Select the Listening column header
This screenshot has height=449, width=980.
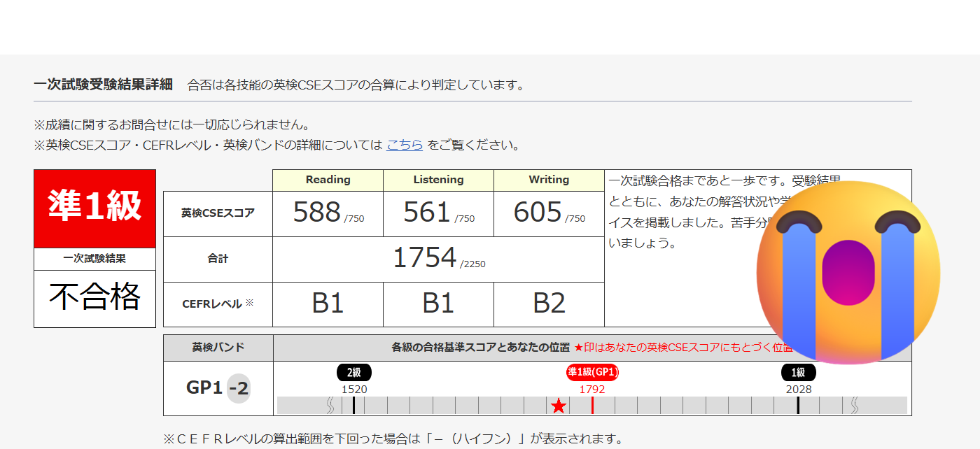(438, 180)
